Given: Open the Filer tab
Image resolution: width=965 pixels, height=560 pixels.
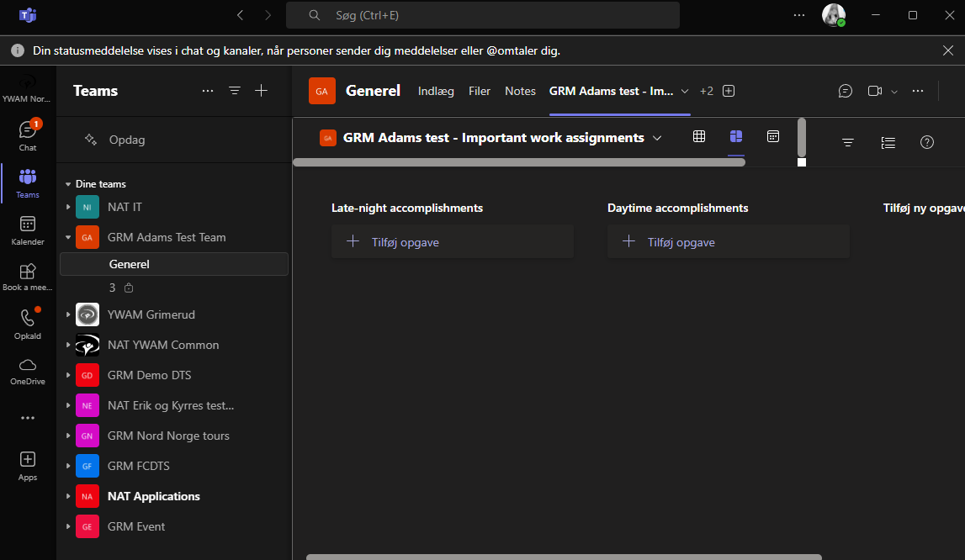Looking at the screenshot, I should [480, 91].
